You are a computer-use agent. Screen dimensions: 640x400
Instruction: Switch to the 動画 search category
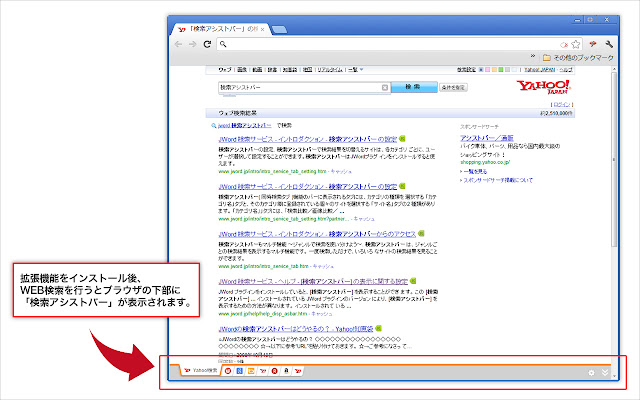click(257, 70)
